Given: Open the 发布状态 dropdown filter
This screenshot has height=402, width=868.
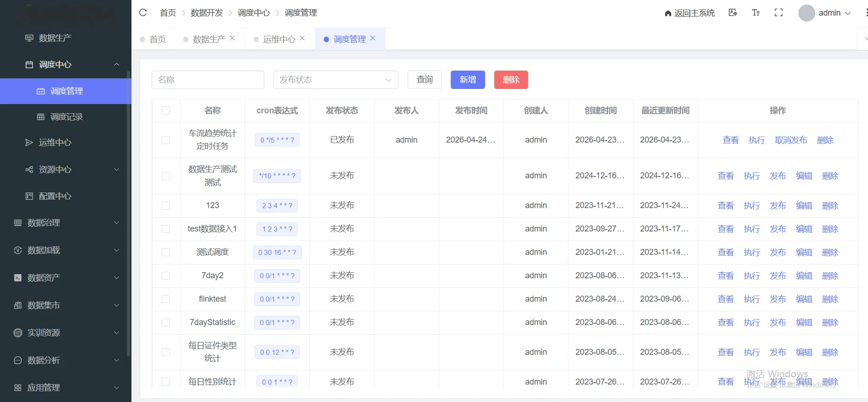Looking at the screenshot, I should click(x=336, y=80).
